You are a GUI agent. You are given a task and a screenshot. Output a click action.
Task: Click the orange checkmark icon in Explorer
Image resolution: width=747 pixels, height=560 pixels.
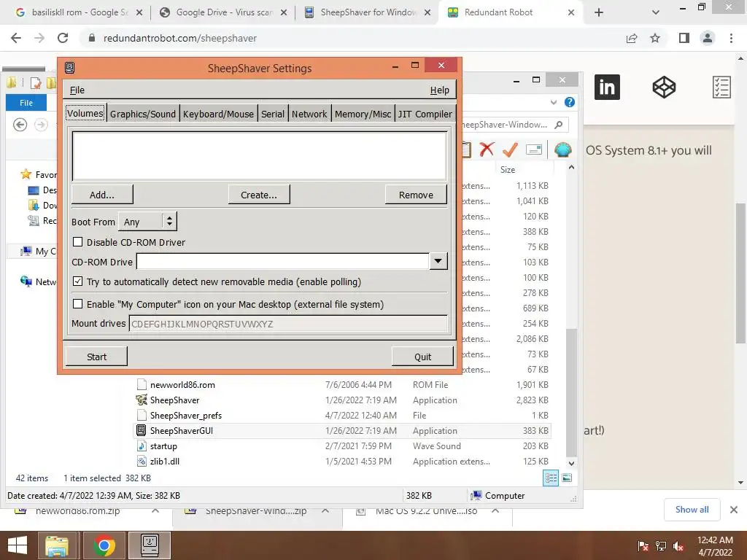point(510,149)
